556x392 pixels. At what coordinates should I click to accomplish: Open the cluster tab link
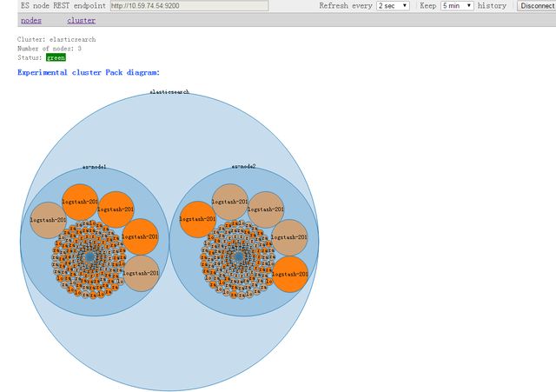[81, 21]
